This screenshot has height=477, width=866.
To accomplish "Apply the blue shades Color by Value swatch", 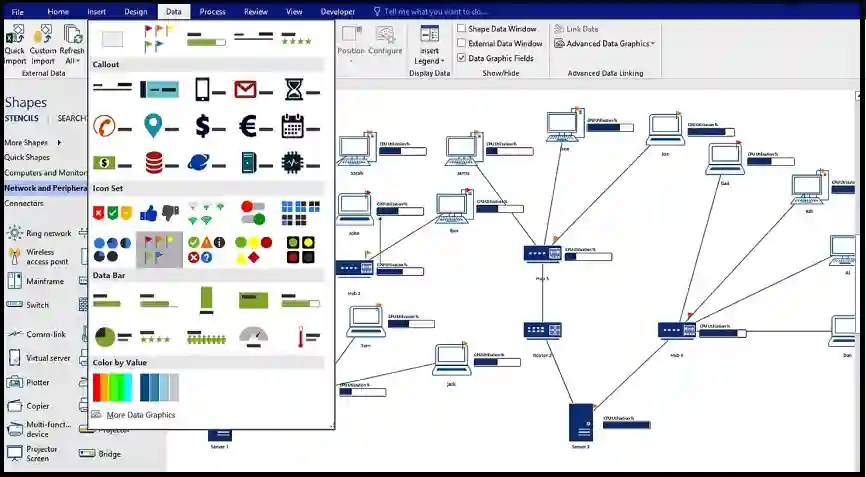I will pyautogui.click(x=160, y=387).
